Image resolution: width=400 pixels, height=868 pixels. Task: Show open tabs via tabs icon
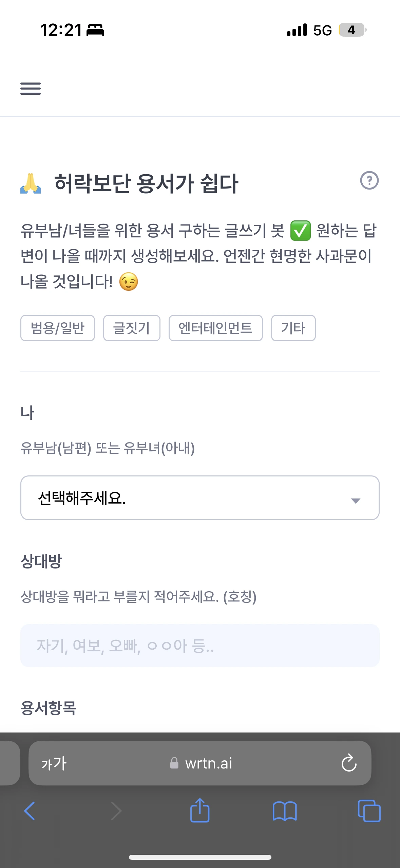pyautogui.click(x=369, y=811)
